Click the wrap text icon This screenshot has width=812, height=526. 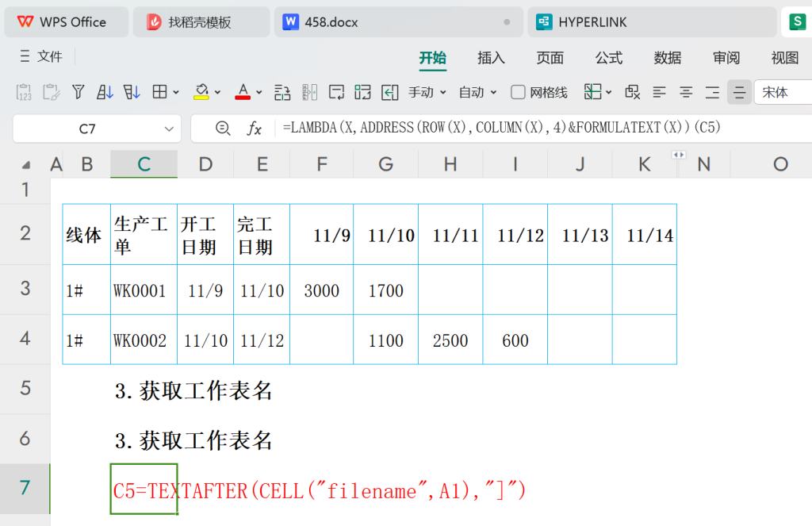click(336, 92)
